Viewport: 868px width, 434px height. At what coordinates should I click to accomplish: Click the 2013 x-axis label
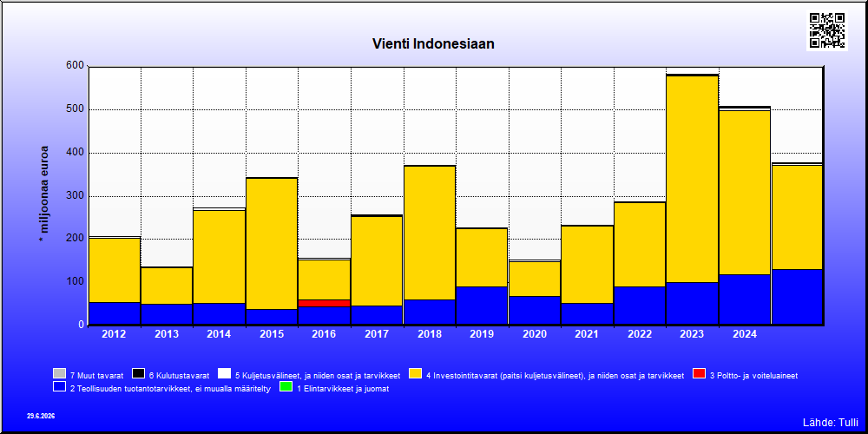tap(167, 334)
